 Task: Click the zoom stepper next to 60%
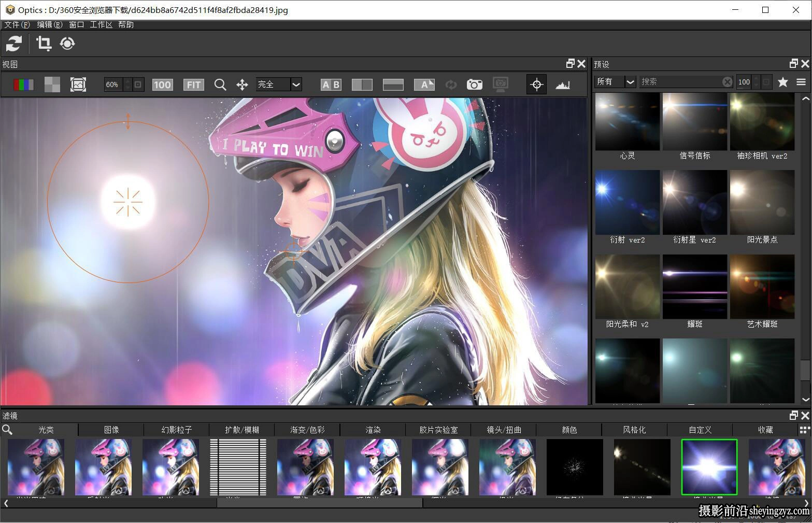[127, 84]
